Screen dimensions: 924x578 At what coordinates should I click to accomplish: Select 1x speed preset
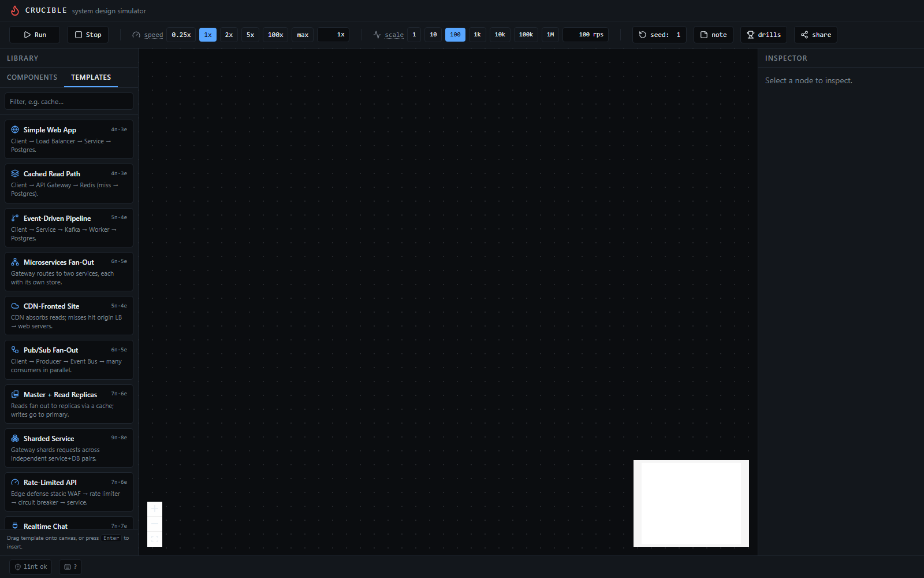(208, 35)
